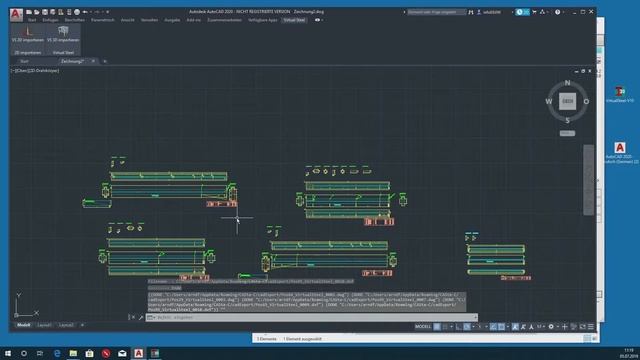
Task: Expand the 2D importieren panel title
Action: [x=28, y=53]
